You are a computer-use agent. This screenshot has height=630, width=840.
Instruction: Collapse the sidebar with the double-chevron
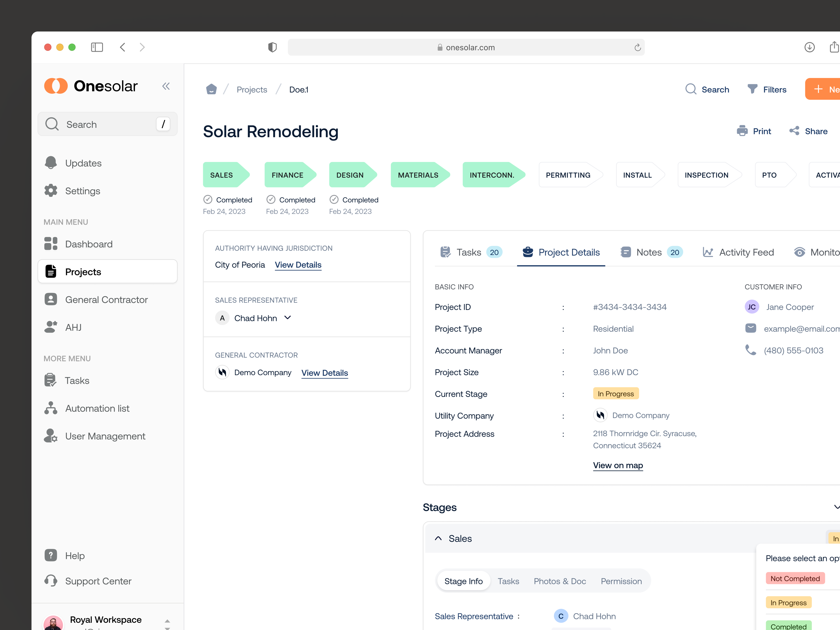[166, 86]
